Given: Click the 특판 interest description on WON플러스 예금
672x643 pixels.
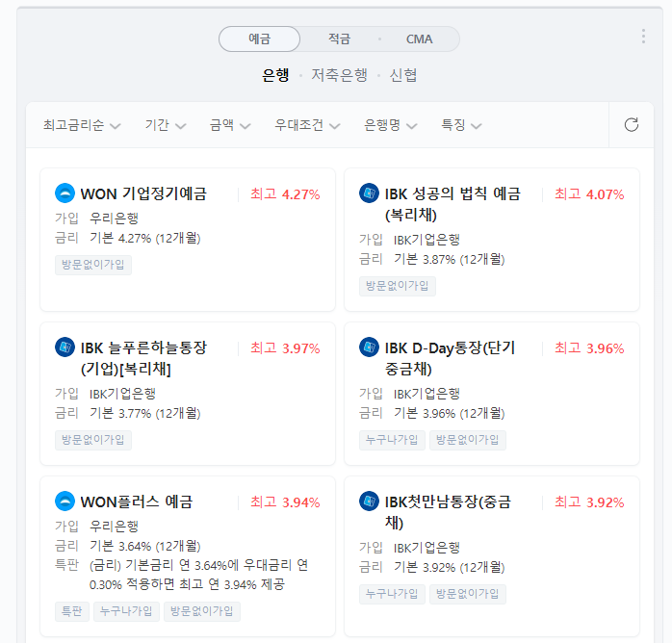Looking at the screenshot, I should tap(198, 575).
